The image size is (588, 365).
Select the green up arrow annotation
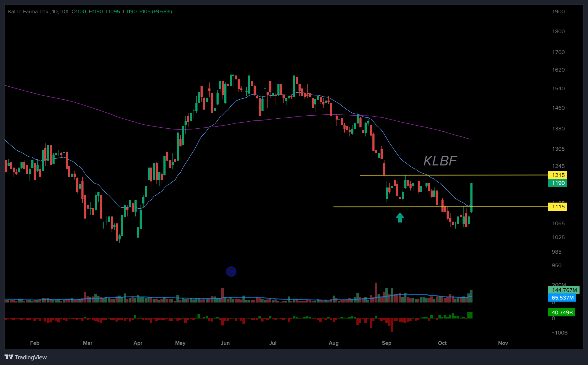tap(400, 217)
